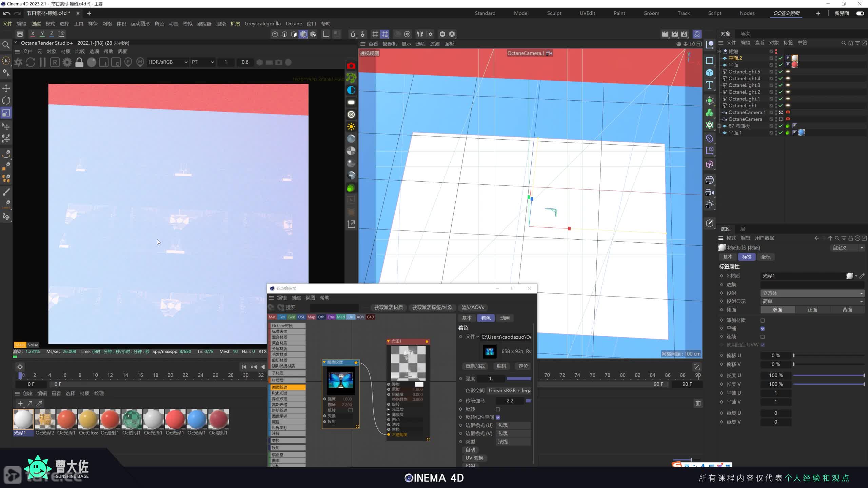Toggle the 反转线性空间 checkbox
Screen dimensions: 868x488
498,417
